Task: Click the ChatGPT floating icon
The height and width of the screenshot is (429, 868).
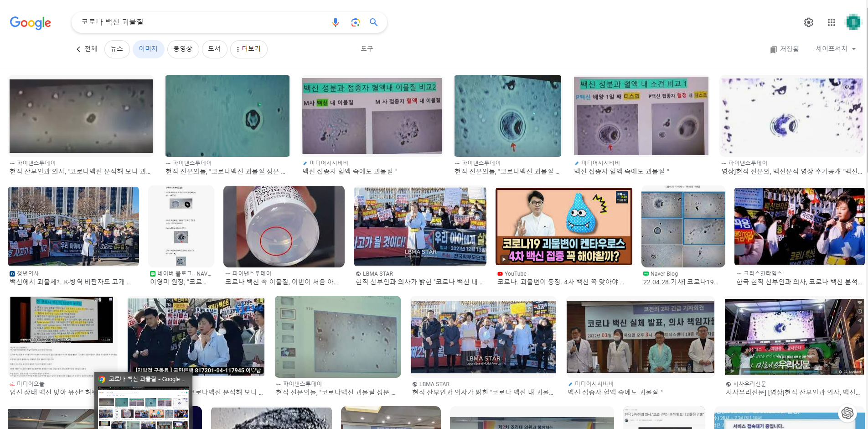Action: (x=847, y=413)
